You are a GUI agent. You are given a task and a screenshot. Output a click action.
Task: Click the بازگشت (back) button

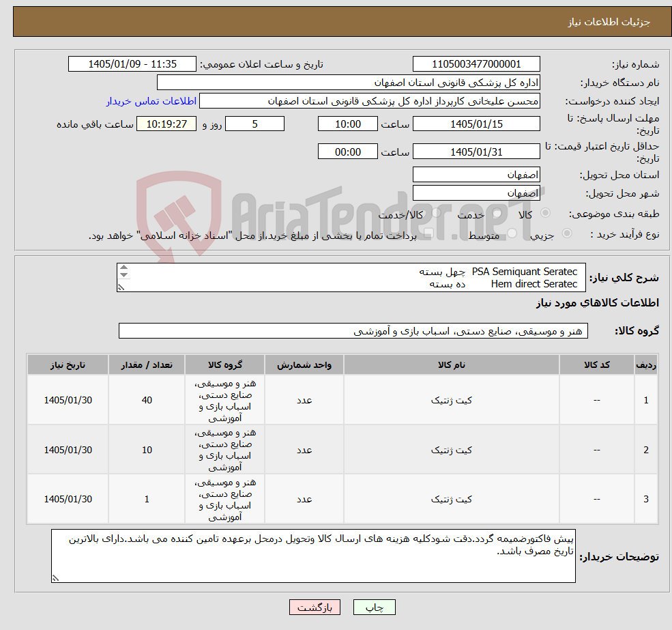coord(315,607)
